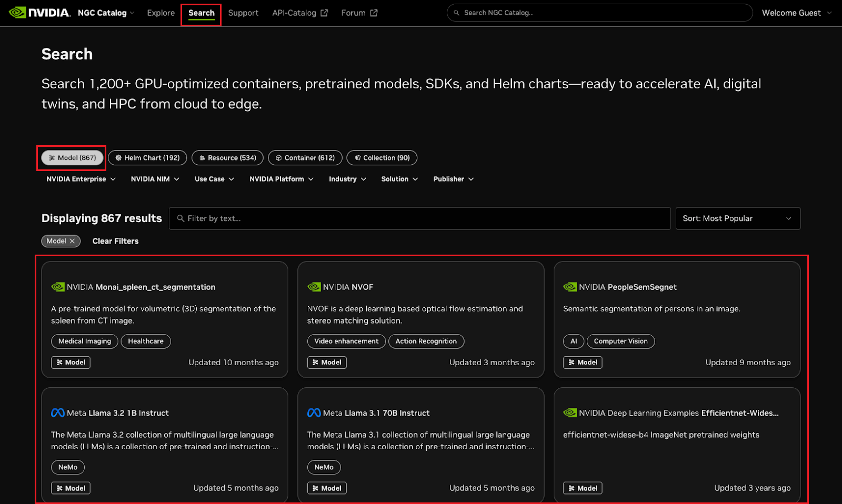Select the Healthcare tag
Image resolution: width=842 pixels, height=504 pixels.
pyautogui.click(x=146, y=341)
